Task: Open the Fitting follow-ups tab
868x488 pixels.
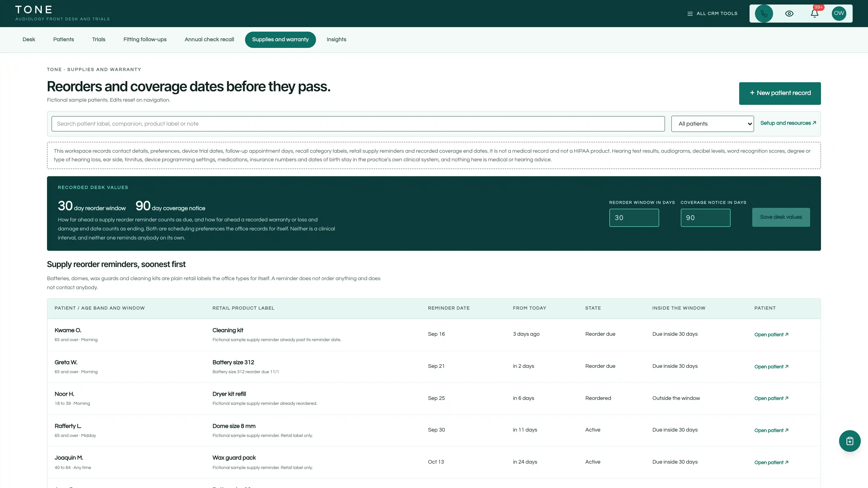Action: (145, 39)
